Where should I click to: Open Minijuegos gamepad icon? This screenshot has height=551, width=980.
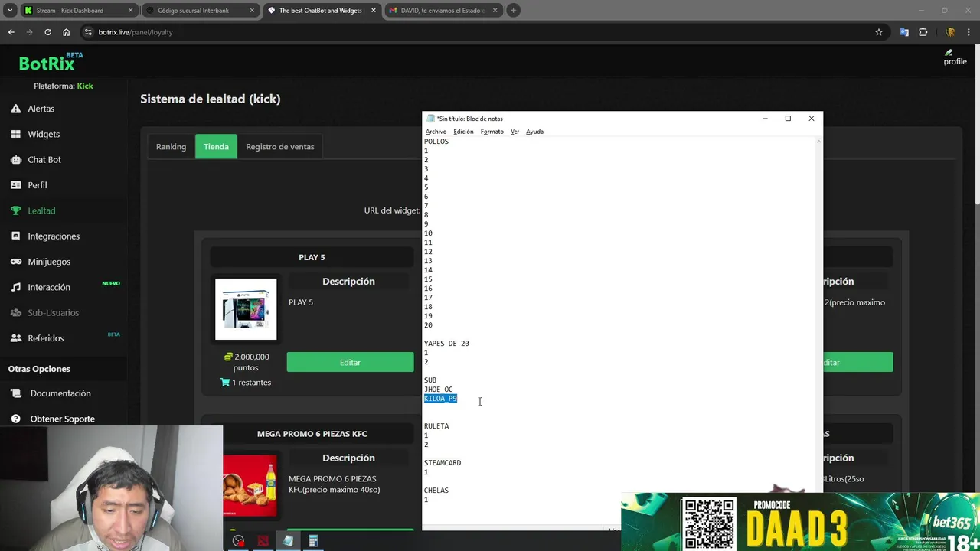(x=15, y=262)
